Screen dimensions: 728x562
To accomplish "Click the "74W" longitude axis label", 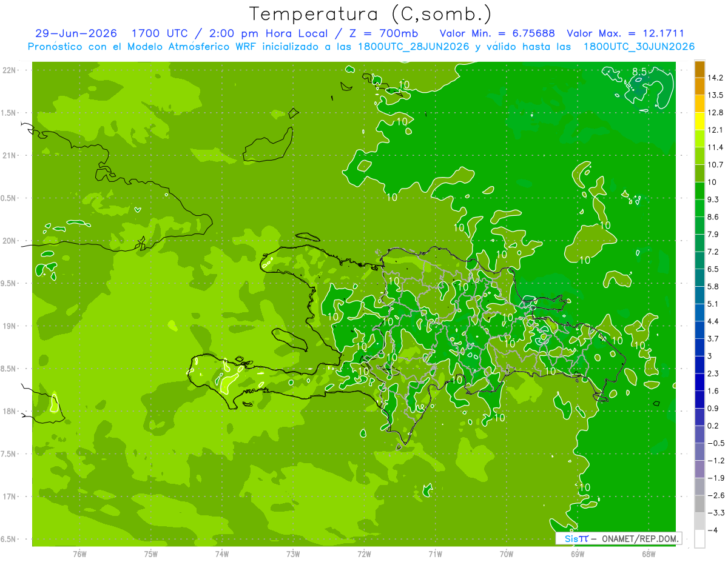I will click(221, 553).
